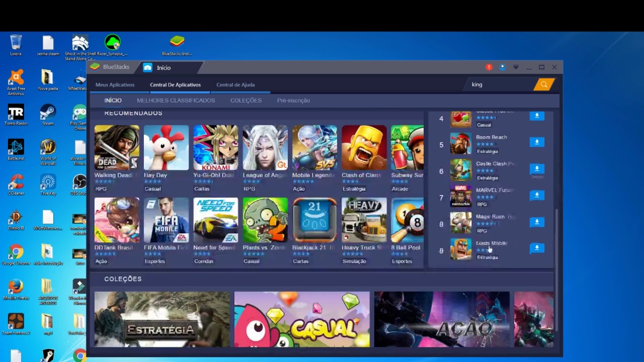Select the Steam desktop shortcut
This screenshot has width=644, height=362.
click(48, 115)
